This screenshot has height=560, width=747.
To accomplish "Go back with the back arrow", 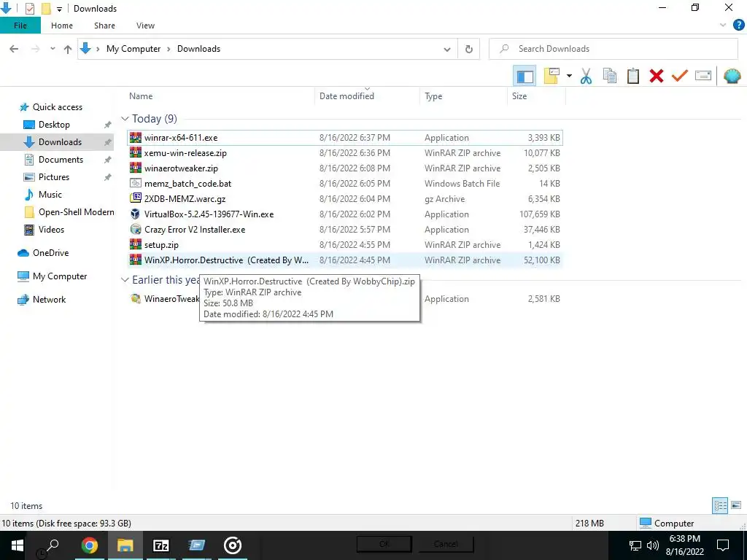I will point(14,49).
